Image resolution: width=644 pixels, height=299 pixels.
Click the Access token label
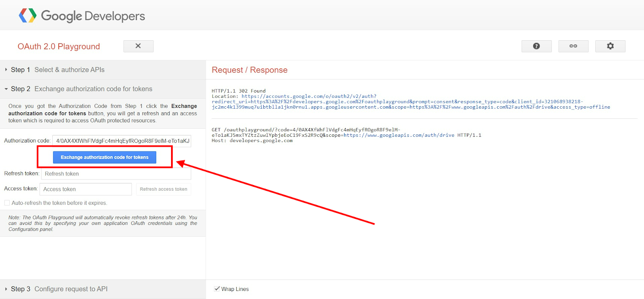pyautogui.click(x=21, y=188)
